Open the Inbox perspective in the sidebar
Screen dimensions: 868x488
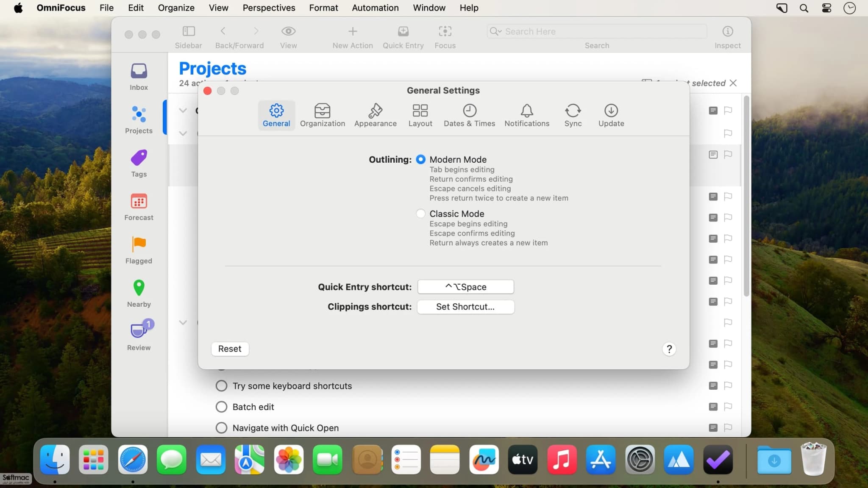tap(139, 76)
